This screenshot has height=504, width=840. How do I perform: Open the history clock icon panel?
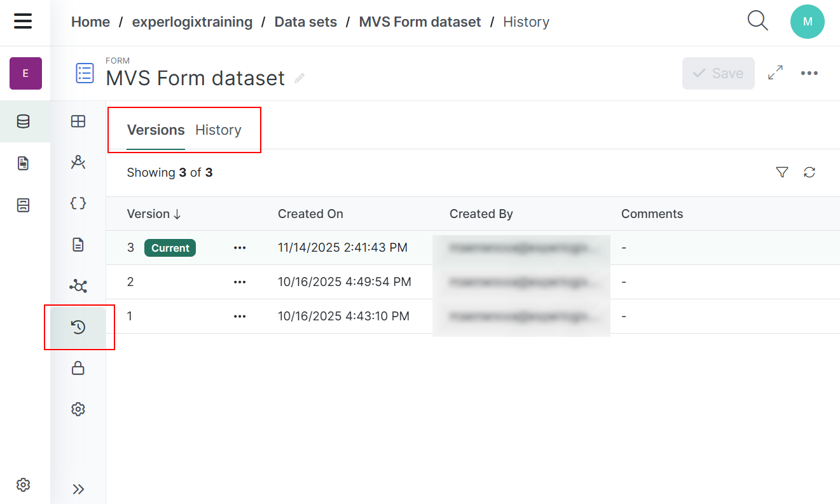[x=78, y=327]
